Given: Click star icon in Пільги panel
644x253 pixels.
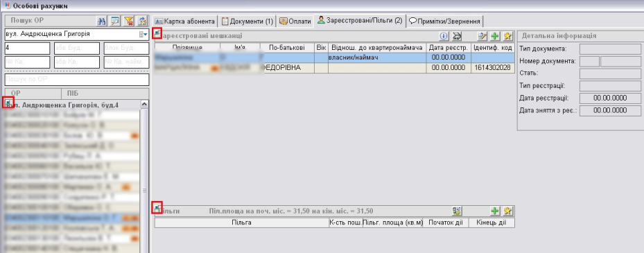Looking at the screenshot, I should (508, 211).
